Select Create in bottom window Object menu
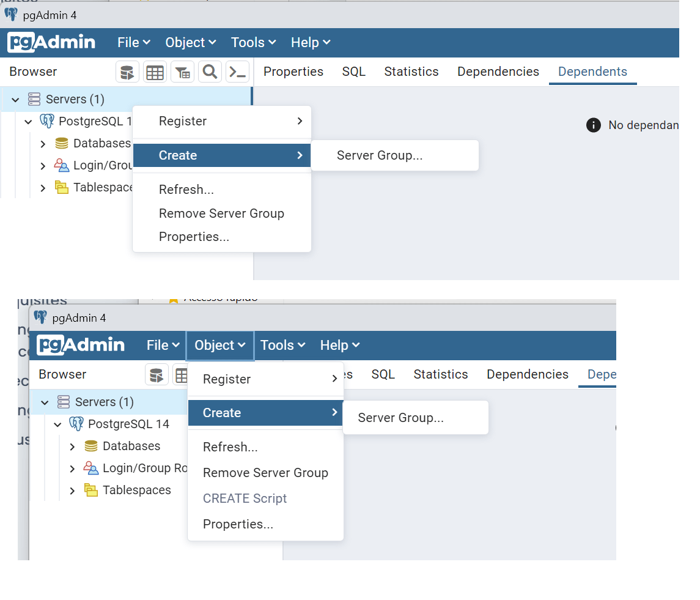 click(x=265, y=413)
